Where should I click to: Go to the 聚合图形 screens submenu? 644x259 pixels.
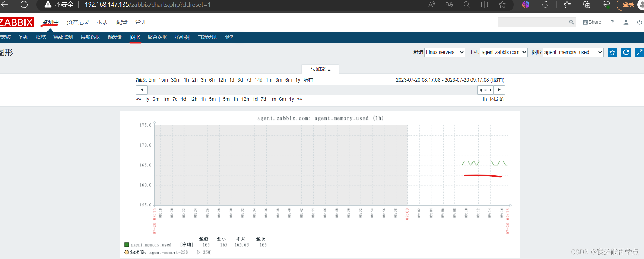coord(157,37)
